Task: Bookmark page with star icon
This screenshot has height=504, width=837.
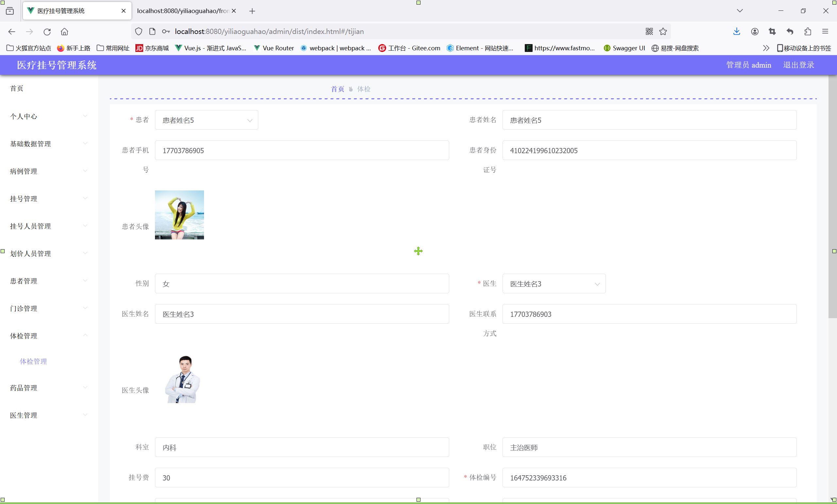Action: tap(663, 32)
